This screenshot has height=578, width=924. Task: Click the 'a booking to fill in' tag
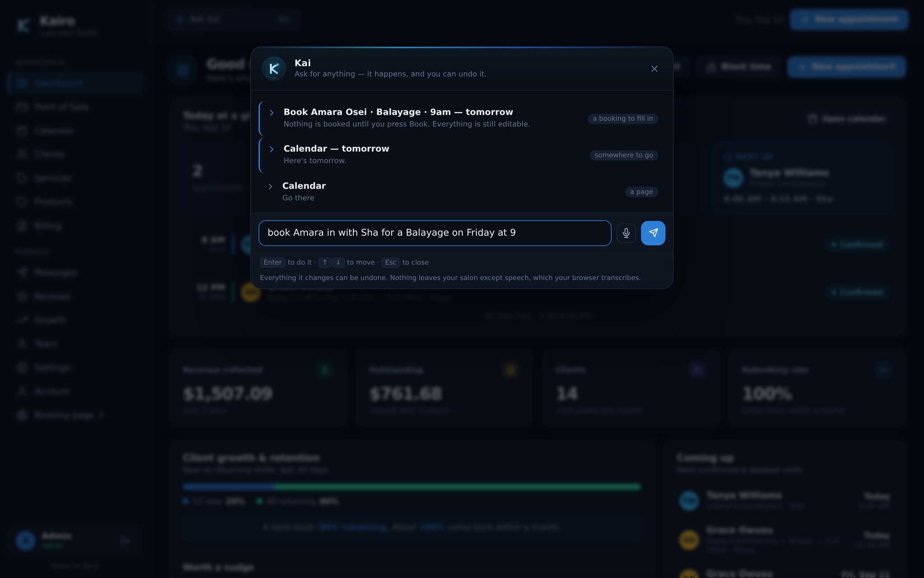[x=623, y=118]
